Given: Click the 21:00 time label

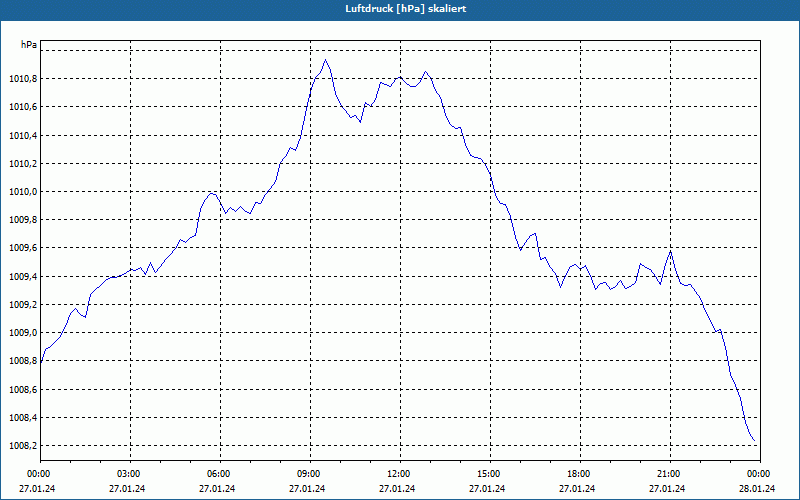Looking at the screenshot, I should tap(670, 474).
